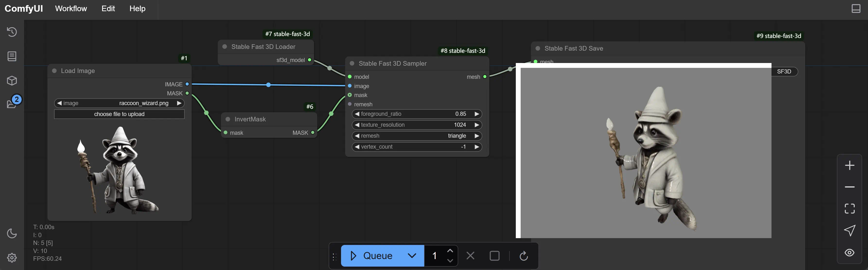The image size is (868, 270).
Task: Open settings gear icon
Action: 12,258
